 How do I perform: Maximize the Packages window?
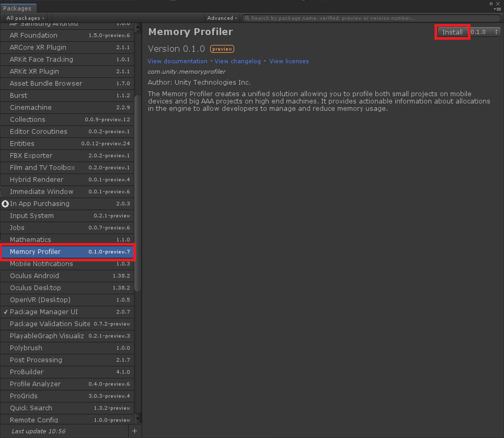[x=491, y=4]
